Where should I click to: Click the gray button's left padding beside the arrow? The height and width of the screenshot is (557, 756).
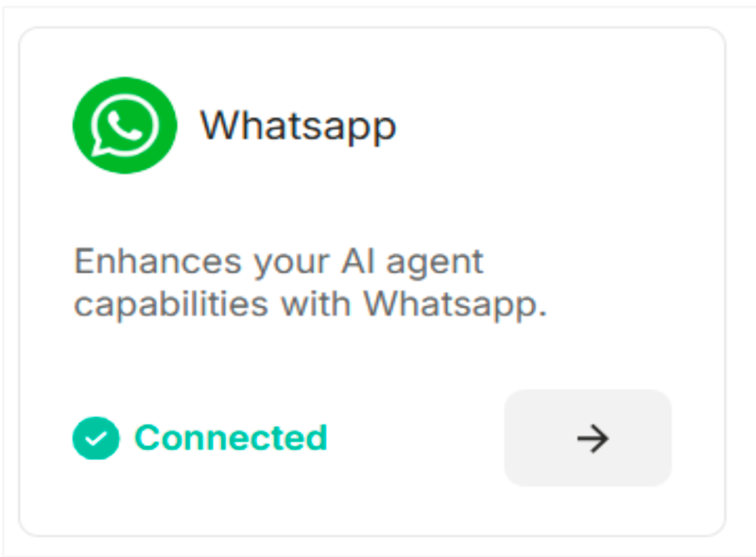click(x=538, y=438)
